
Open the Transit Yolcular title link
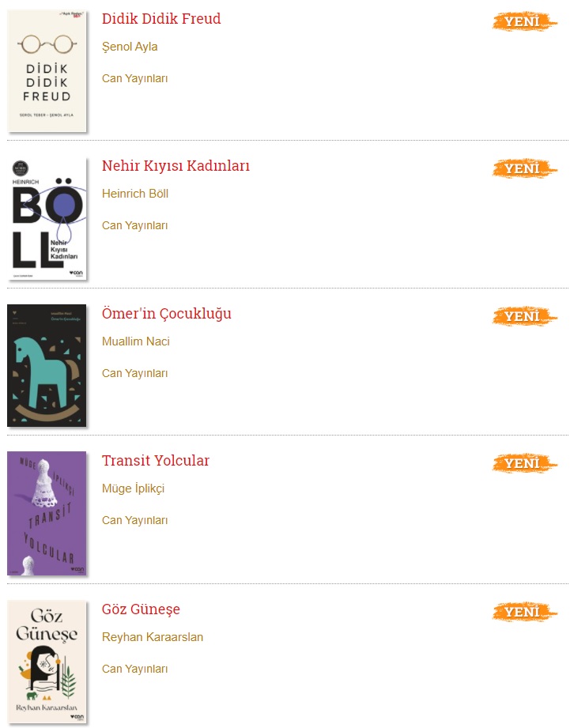click(156, 461)
